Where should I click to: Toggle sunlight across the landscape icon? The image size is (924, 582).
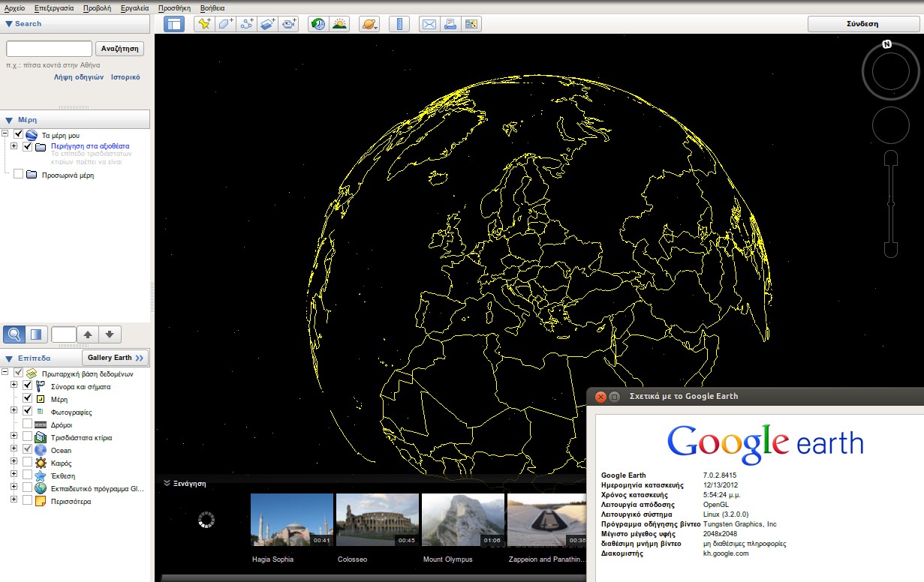(x=339, y=24)
